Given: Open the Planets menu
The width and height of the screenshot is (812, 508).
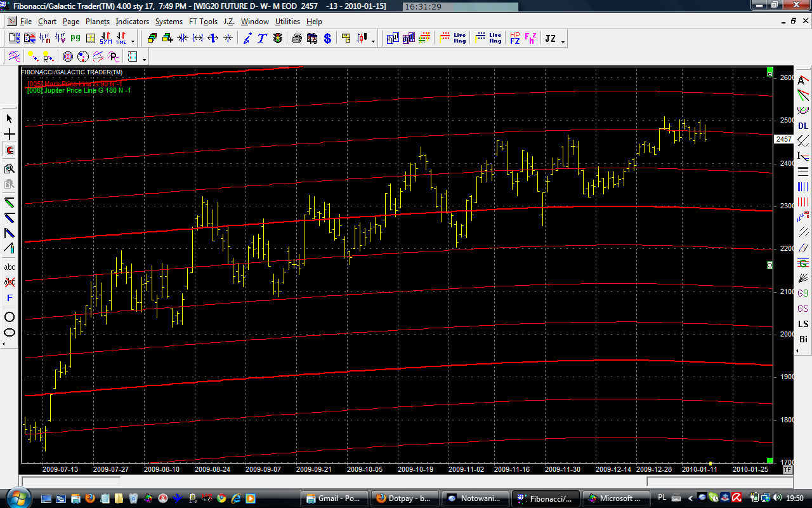Looking at the screenshot, I should coord(98,22).
